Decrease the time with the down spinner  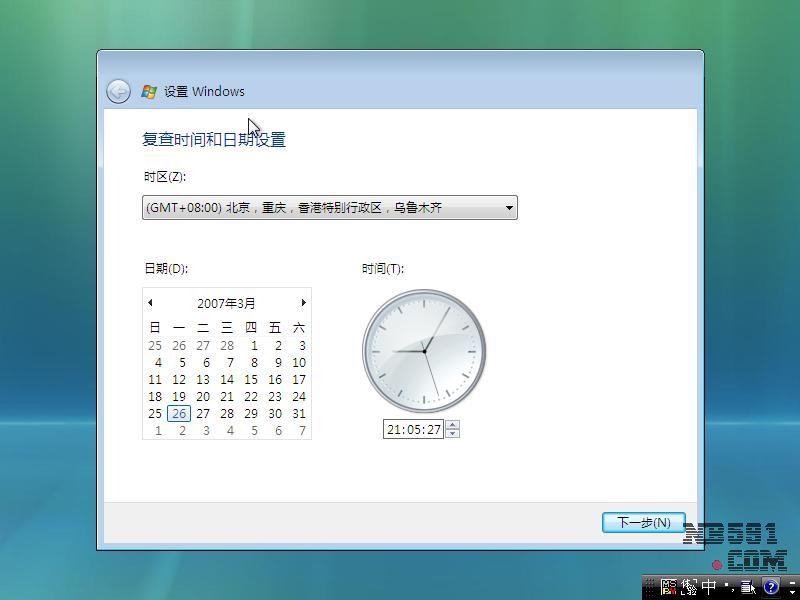(x=453, y=433)
